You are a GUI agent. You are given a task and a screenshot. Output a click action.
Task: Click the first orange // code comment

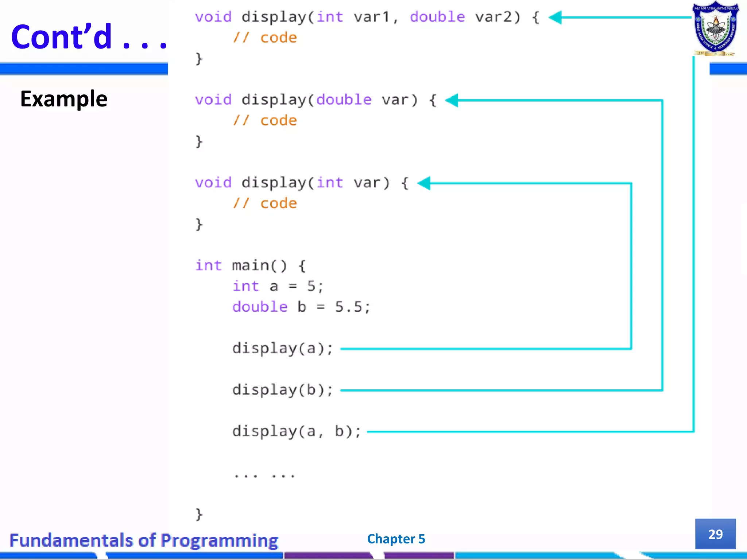tap(265, 38)
